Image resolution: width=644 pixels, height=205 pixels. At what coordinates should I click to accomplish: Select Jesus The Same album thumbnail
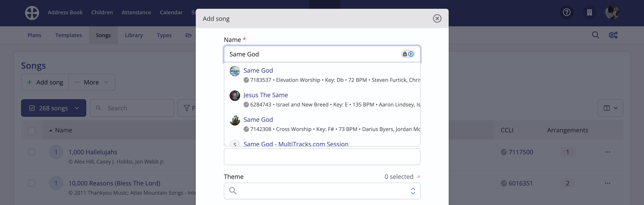[235, 95]
